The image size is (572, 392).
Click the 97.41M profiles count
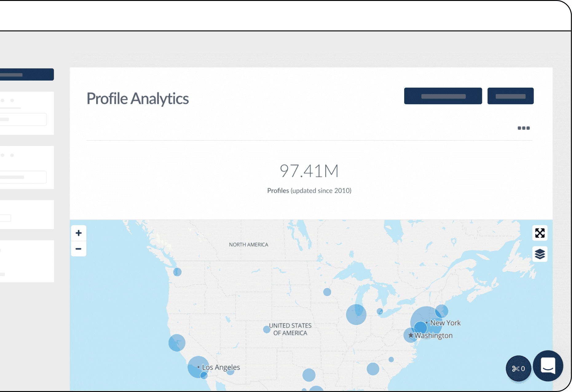(309, 171)
